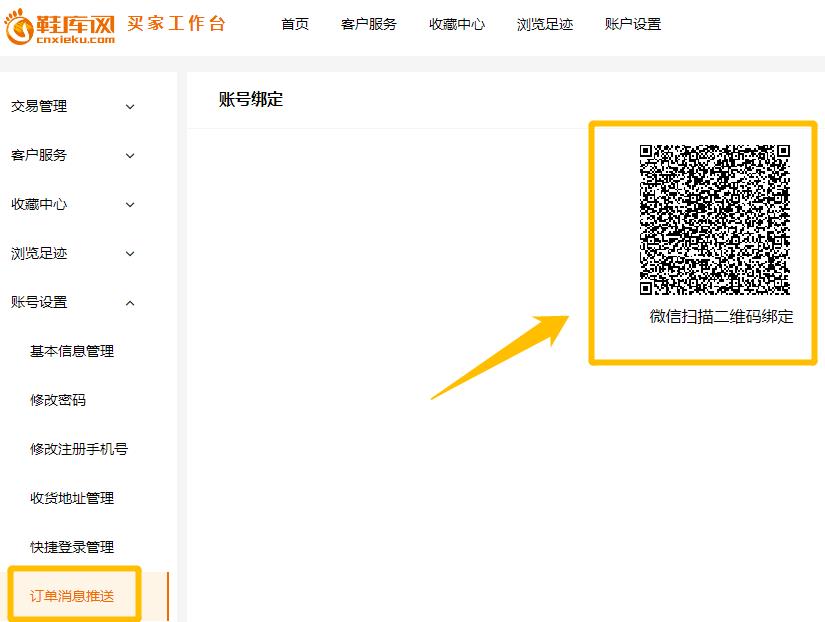Click the sidebar 浏览足迹 section label
Screen dimensions: 825x622
(x=39, y=254)
